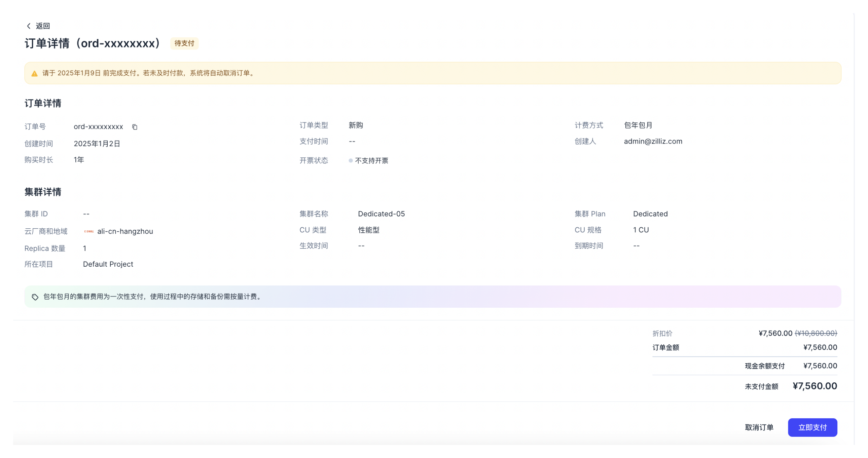Click the tag icon in the billing notice banner
The height and width of the screenshot is (458, 868).
pyautogui.click(x=34, y=297)
